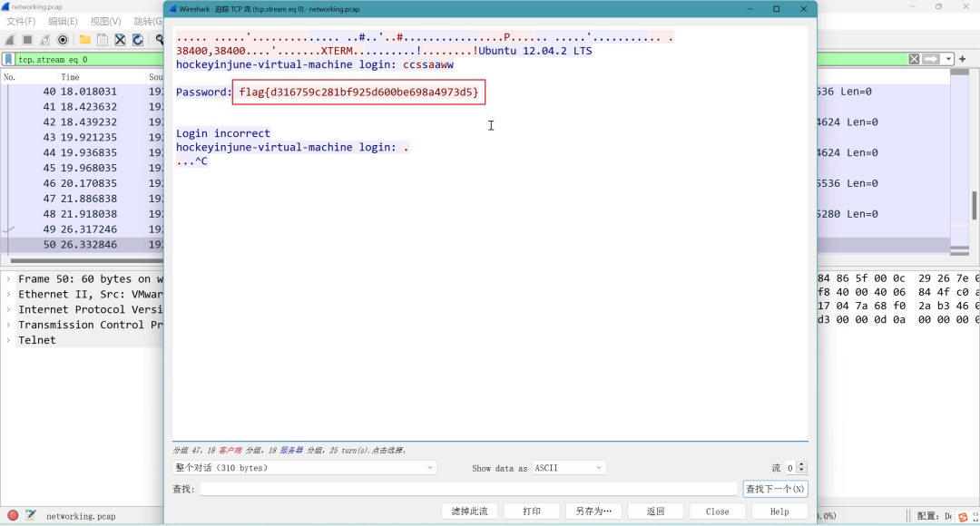Expand the Ethernet II tree row
980x526 pixels.
pos(9,294)
